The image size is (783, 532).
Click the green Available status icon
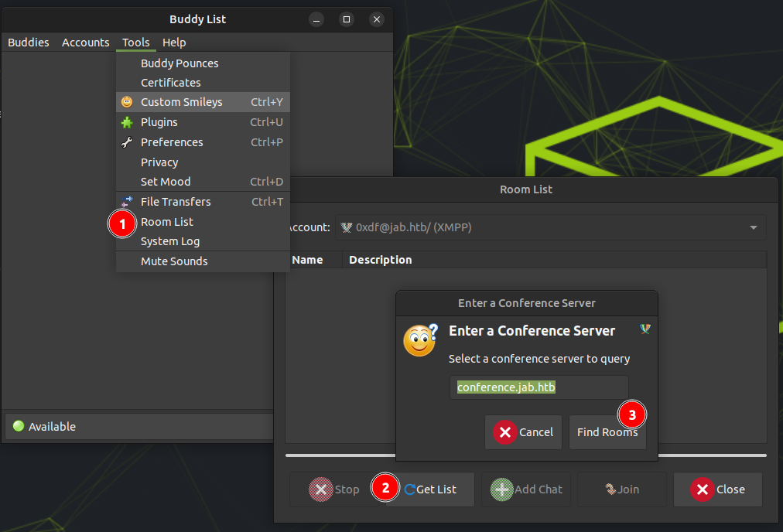coord(19,426)
